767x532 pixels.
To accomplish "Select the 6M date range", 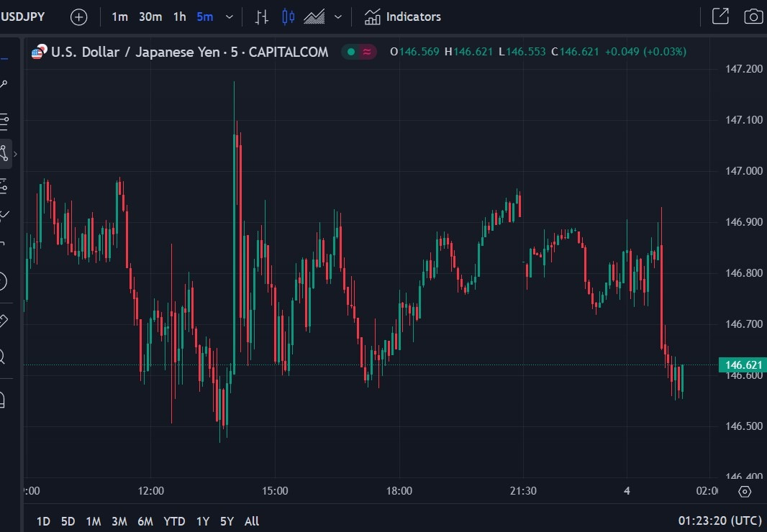I will (145, 521).
